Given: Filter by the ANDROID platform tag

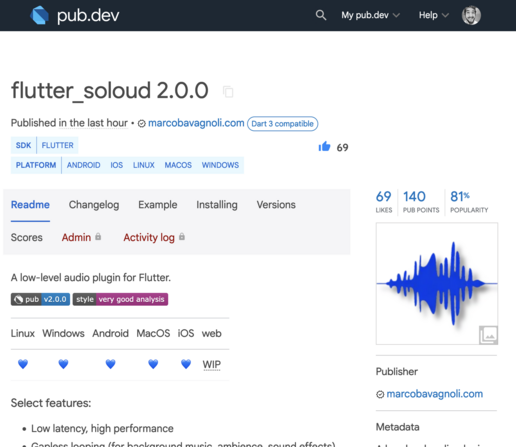Looking at the screenshot, I should click(x=83, y=165).
